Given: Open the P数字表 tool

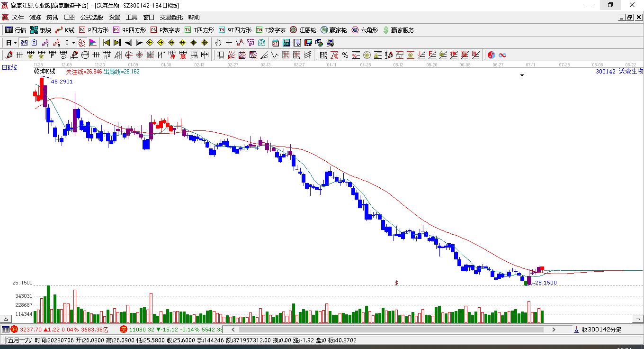Looking at the screenshot, I should [165, 30].
